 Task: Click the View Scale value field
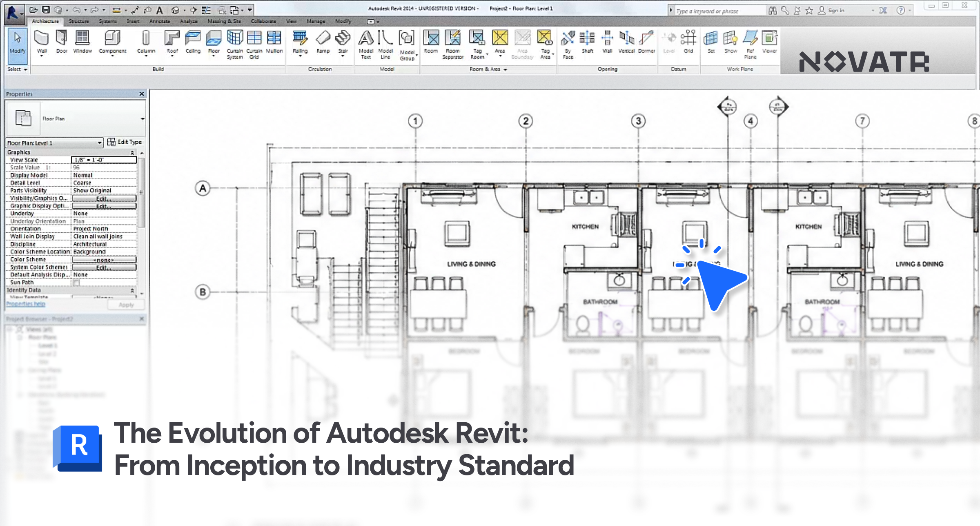coord(104,160)
